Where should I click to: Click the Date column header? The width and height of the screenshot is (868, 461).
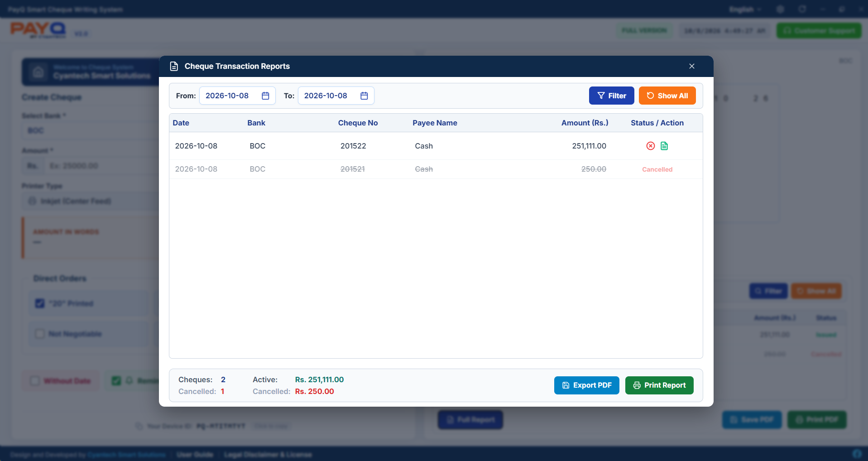181,123
